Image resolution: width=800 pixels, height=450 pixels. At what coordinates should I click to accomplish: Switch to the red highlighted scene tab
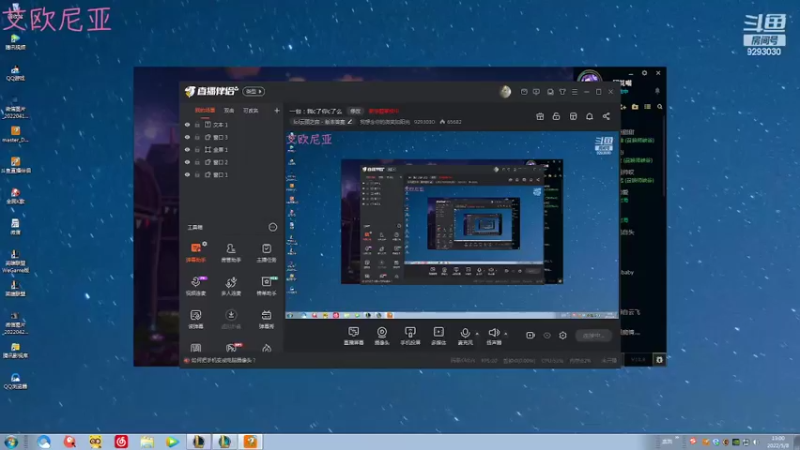click(205, 110)
